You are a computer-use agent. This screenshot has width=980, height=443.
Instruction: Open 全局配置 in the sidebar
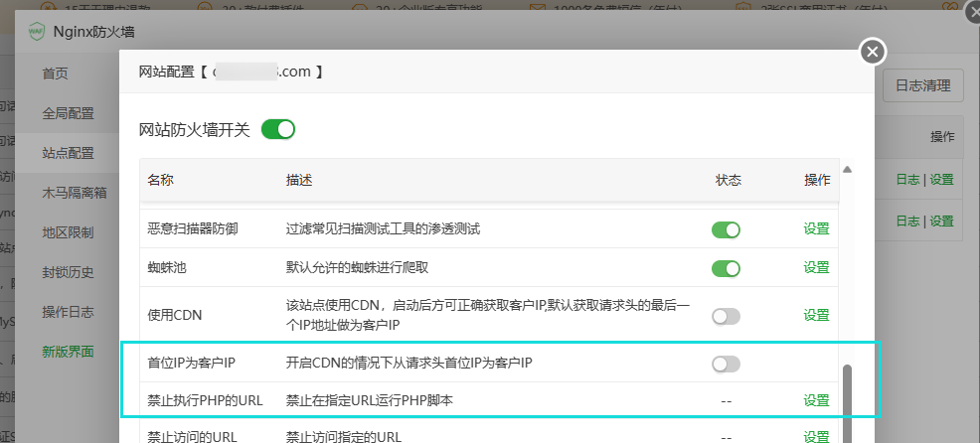click(x=68, y=113)
